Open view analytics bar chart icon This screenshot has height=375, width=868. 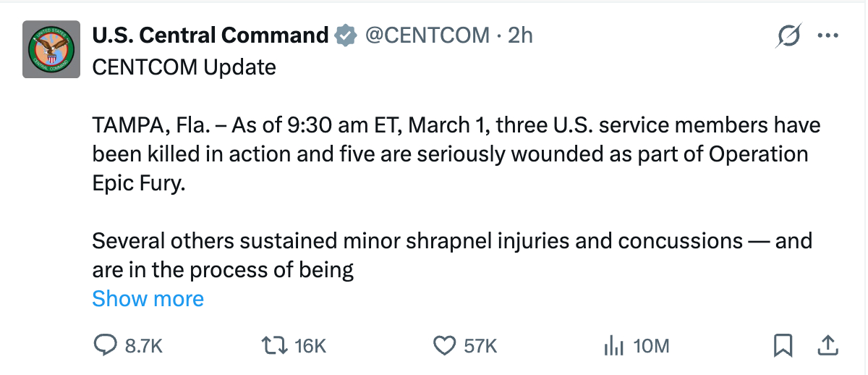pyautogui.click(x=613, y=346)
